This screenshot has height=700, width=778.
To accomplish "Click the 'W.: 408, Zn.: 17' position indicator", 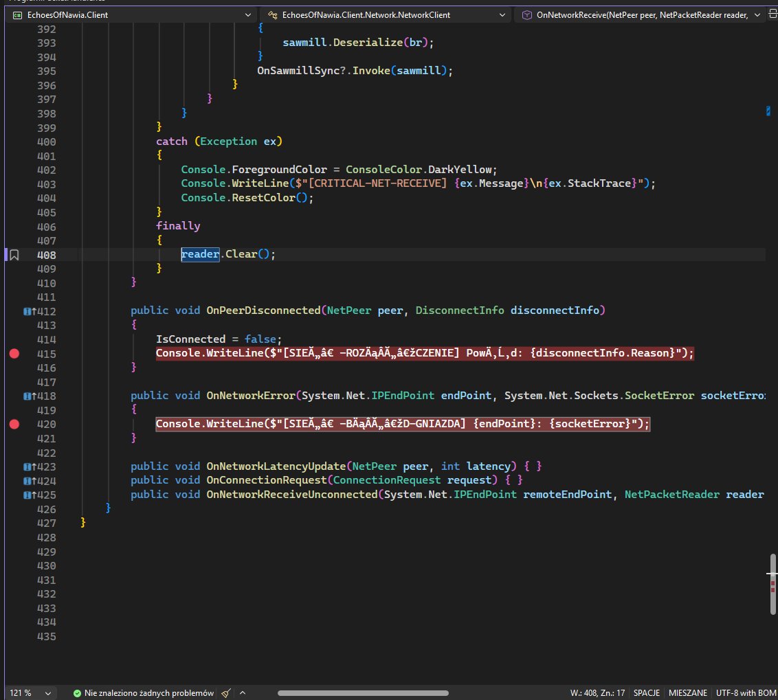I will 597,693.
